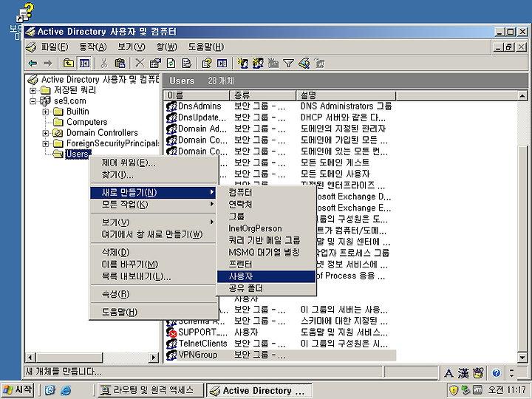This screenshot has height=399, width=532.
Task: Click the add to group toolbar icon
Action: click(x=319, y=63)
